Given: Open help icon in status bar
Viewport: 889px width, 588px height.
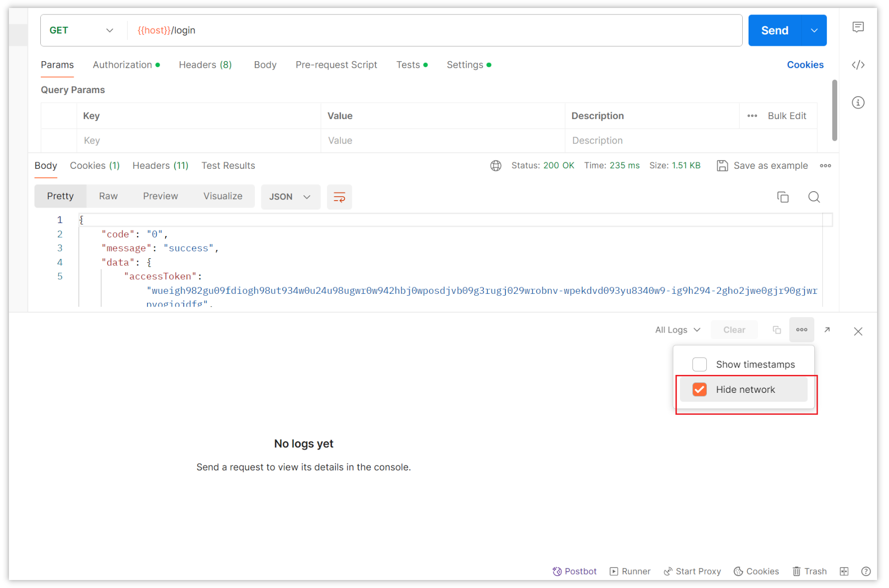Looking at the screenshot, I should pyautogui.click(x=866, y=572).
